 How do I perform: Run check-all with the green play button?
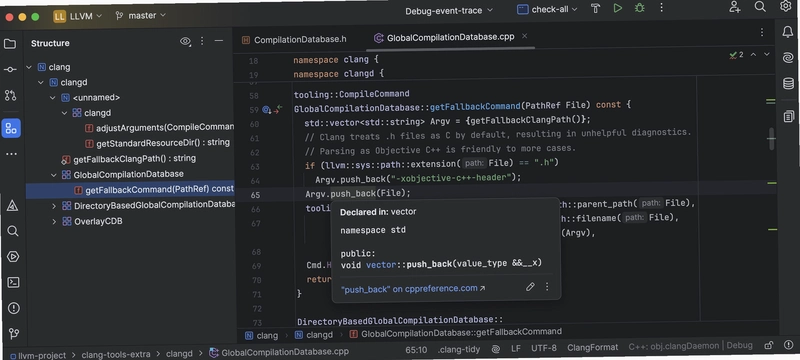coord(617,8)
